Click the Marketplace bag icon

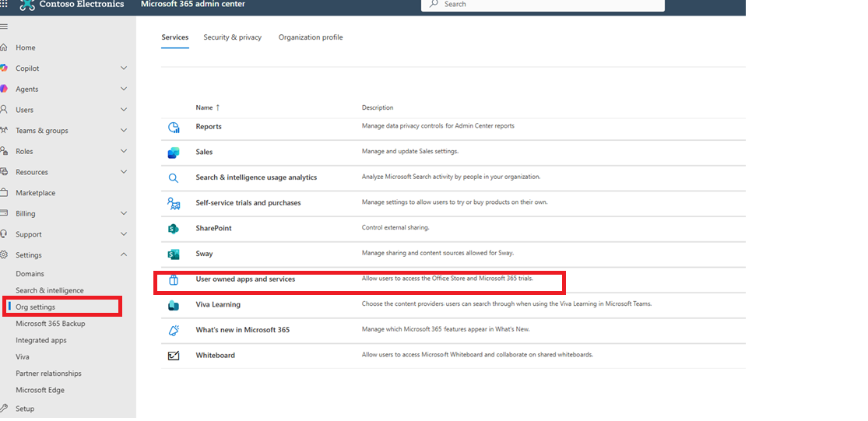pos(4,192)
